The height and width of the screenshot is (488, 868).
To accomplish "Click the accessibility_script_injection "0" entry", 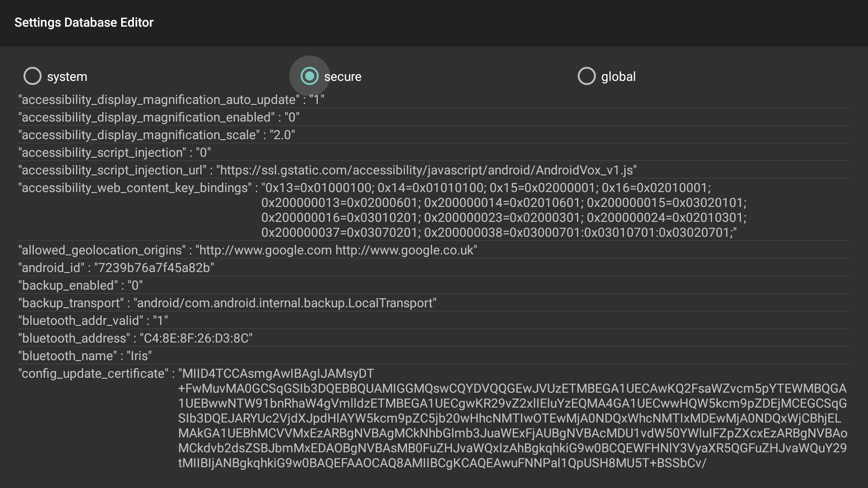I will pyautogui.click(x=114, y=153).
